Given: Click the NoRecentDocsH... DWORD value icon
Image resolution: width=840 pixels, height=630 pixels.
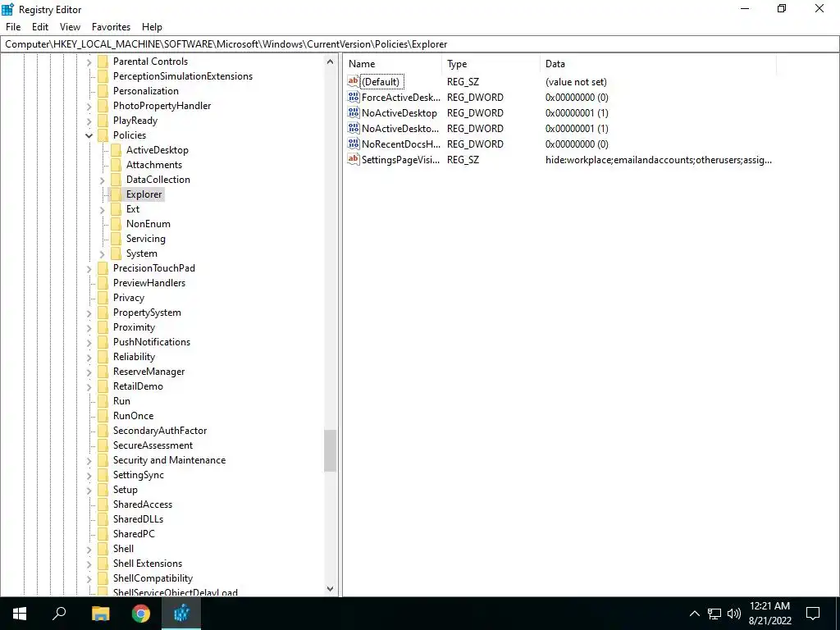Looking at the screenshot, I should pos(353,144).
